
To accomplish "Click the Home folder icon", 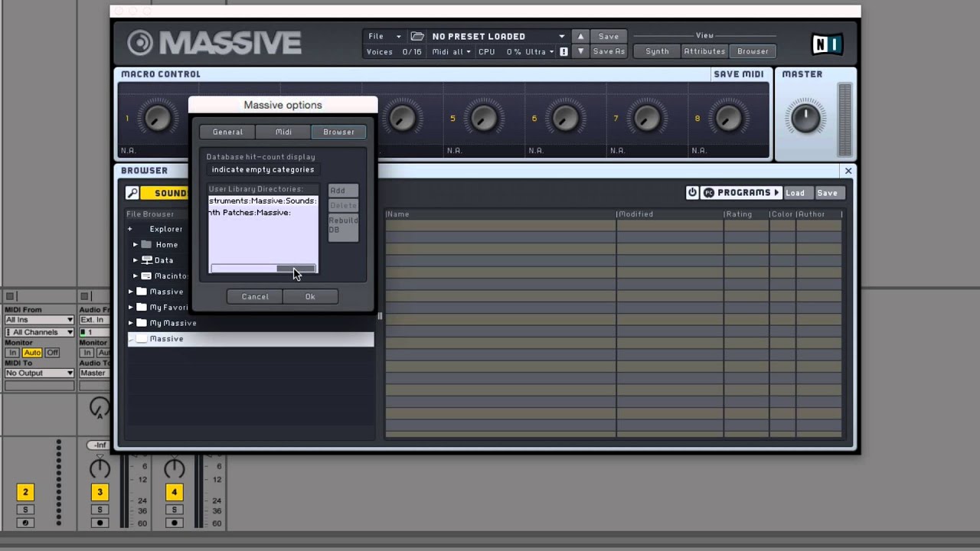I will (146, 245).
